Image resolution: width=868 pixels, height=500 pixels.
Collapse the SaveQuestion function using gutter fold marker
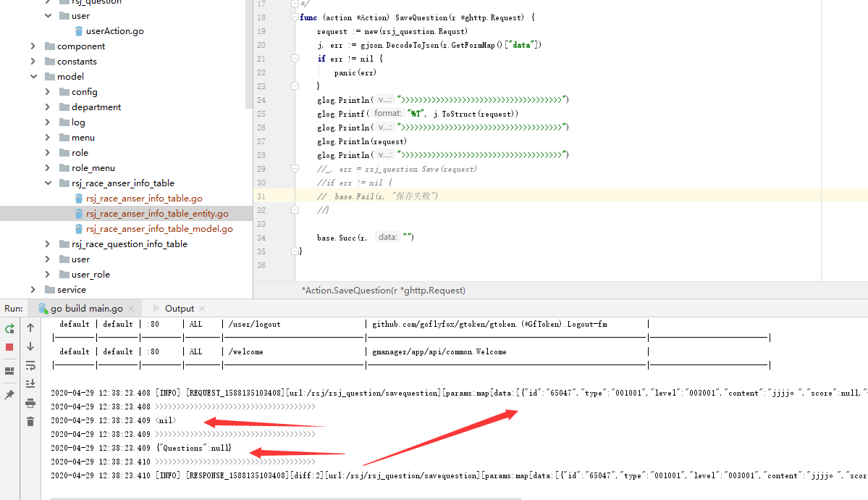tap(294, 16)
